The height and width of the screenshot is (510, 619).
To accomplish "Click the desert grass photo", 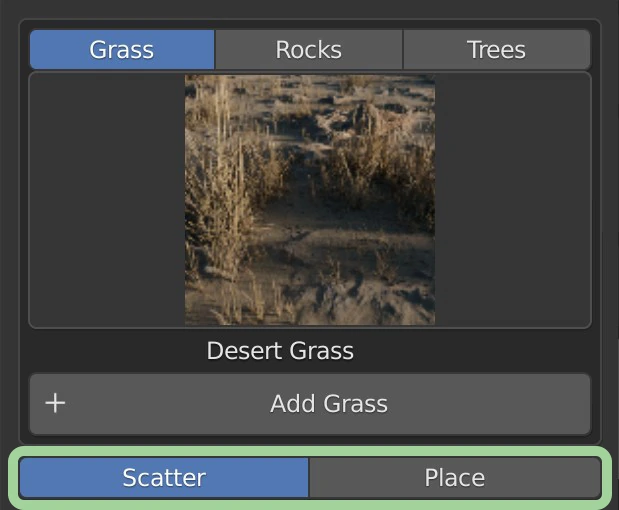I will [309, 200].
